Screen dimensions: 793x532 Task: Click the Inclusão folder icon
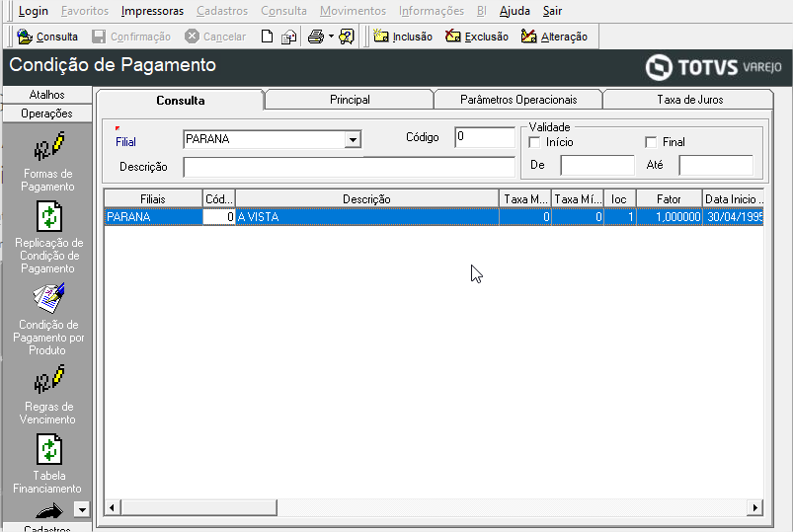click(x=381, y=36)
